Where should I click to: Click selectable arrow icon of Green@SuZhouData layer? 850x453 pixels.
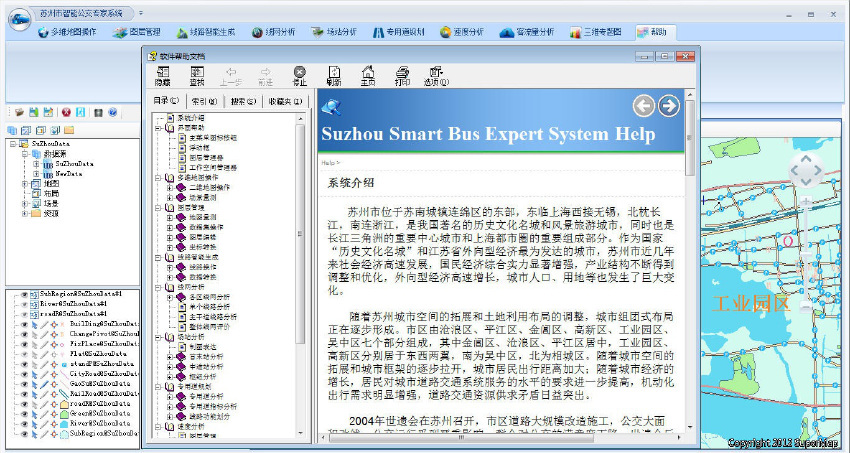coord(35,413)
